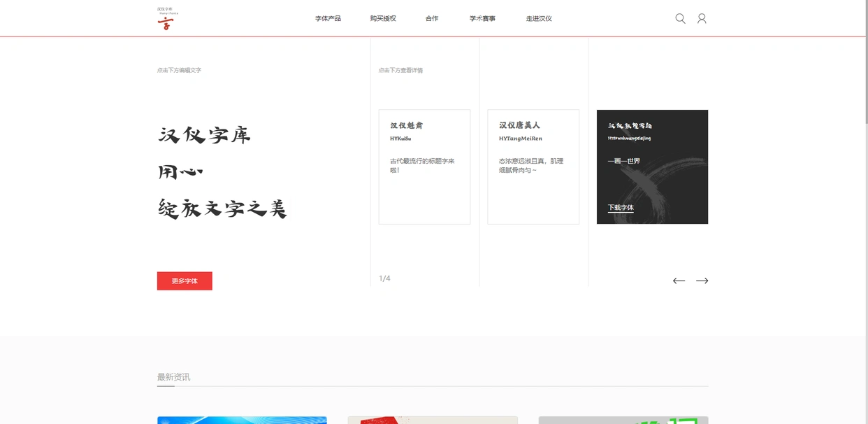Advance the font carousel with the right arrow
Screen dimensions: 868x424
702,280
